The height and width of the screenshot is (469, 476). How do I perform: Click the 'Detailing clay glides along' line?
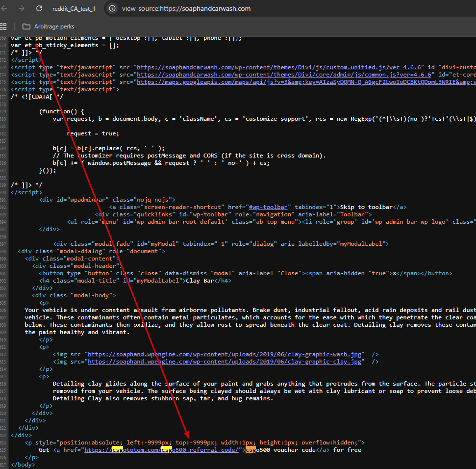(x=264, y=384)
